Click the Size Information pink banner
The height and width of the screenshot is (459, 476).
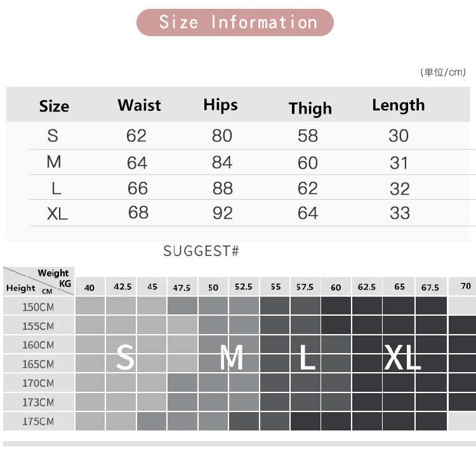point(235,22)
